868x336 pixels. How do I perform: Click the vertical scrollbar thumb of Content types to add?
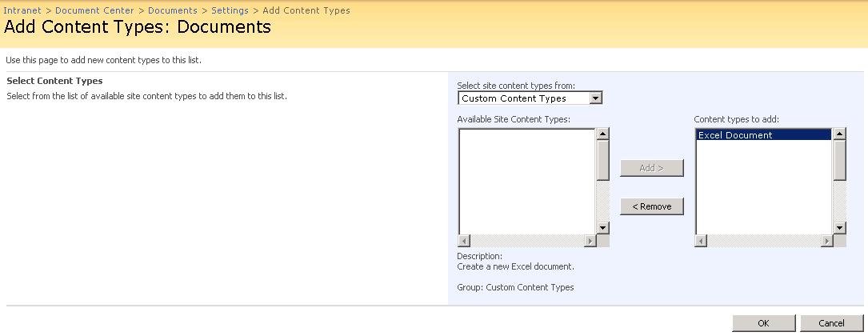(840, 160)
